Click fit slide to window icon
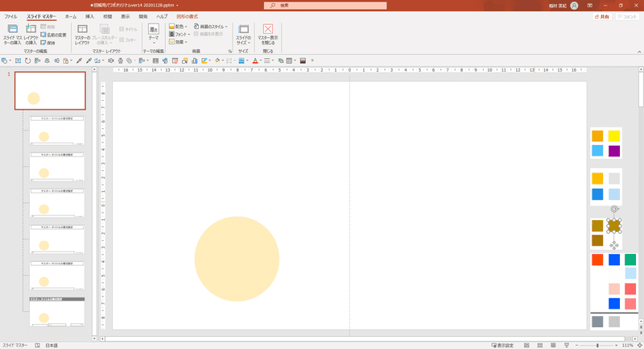 639,345
